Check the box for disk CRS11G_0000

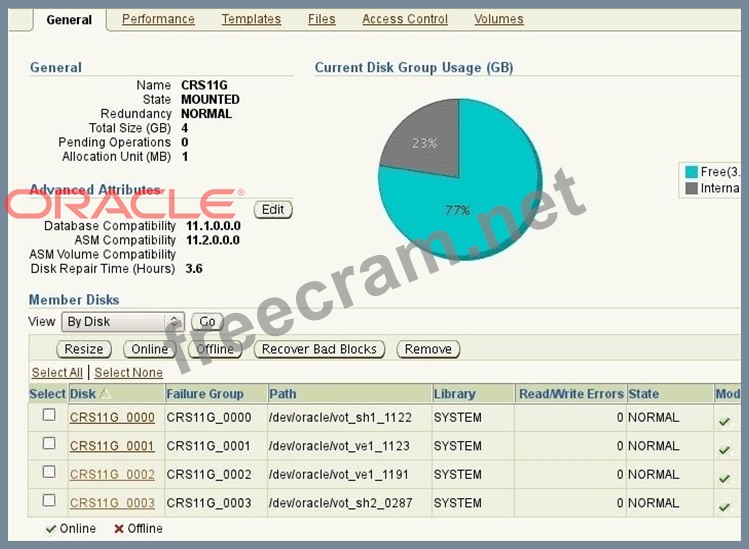pyautogui.click(x=49, y=415)
